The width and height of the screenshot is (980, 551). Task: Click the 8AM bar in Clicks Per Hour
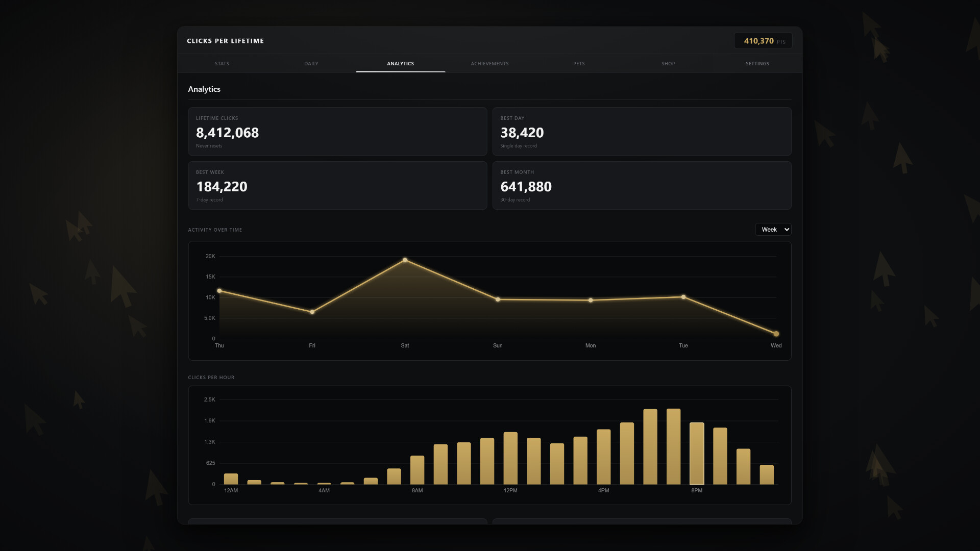(x=418, y=470)
